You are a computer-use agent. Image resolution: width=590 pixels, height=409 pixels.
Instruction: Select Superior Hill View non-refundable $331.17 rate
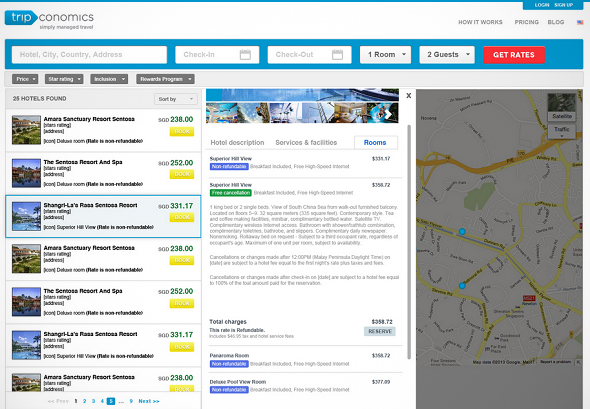(306, 163)
